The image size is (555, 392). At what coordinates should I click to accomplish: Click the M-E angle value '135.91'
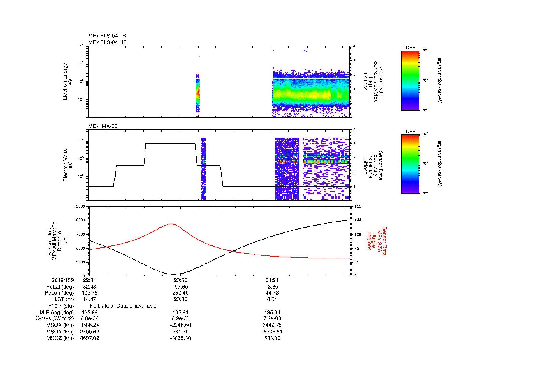pos(180,312)
